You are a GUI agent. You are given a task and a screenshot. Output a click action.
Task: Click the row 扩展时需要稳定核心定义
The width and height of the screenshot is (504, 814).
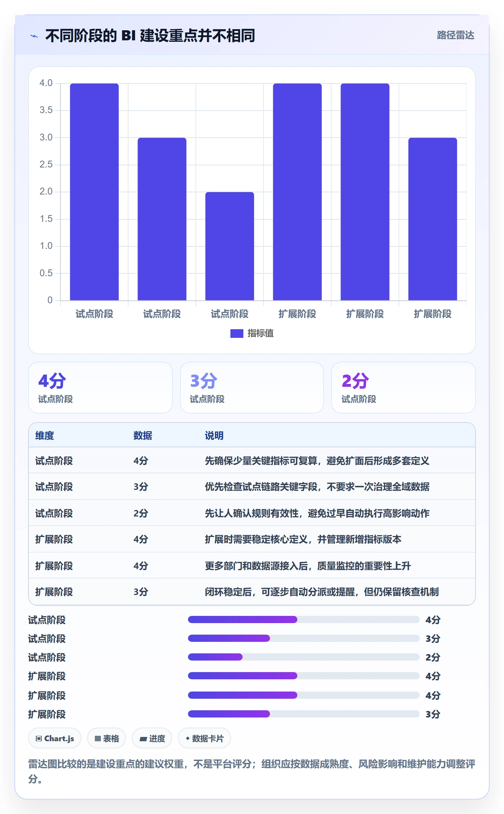252,539
